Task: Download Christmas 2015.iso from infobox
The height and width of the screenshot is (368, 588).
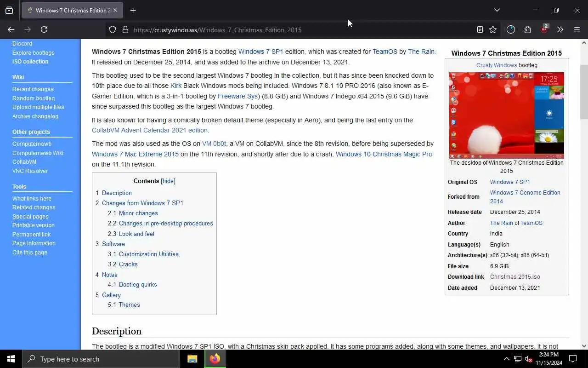Action: [515, 277]
